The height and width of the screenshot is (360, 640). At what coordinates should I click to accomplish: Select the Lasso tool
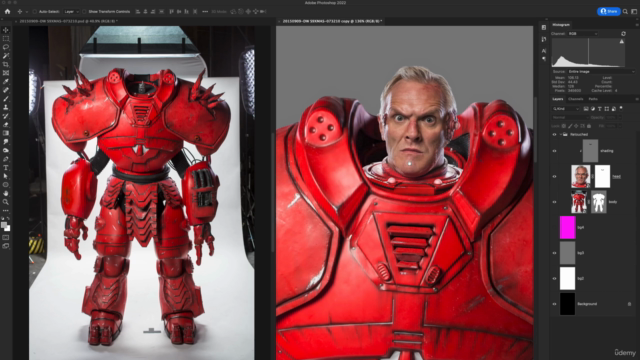tap(6, 47)
